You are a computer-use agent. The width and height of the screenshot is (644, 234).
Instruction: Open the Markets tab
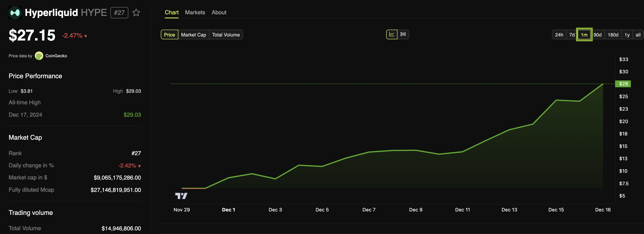click(195, 12)
